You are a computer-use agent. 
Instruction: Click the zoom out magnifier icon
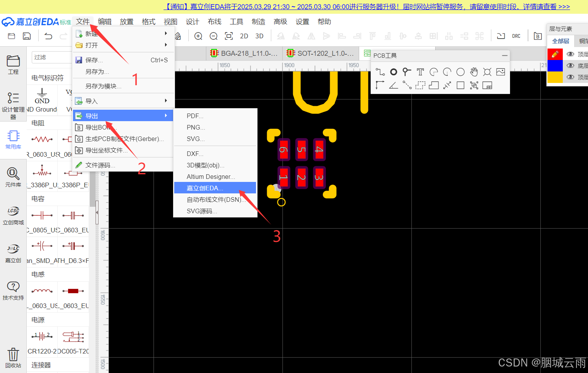click(x=214, y=36)
